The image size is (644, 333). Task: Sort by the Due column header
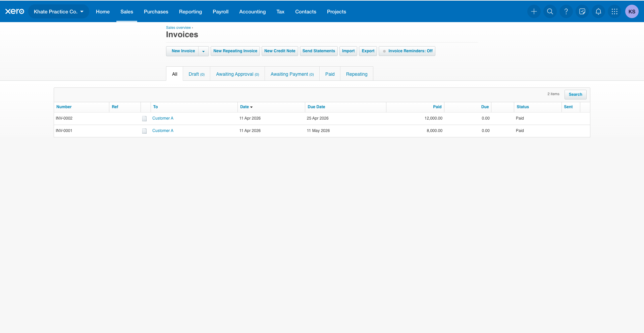point(485,107)
